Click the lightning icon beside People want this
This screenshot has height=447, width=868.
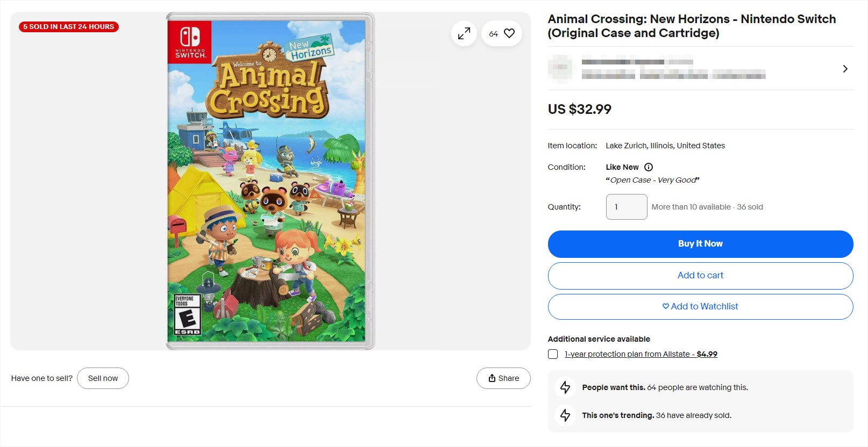[x=565, y=387]
